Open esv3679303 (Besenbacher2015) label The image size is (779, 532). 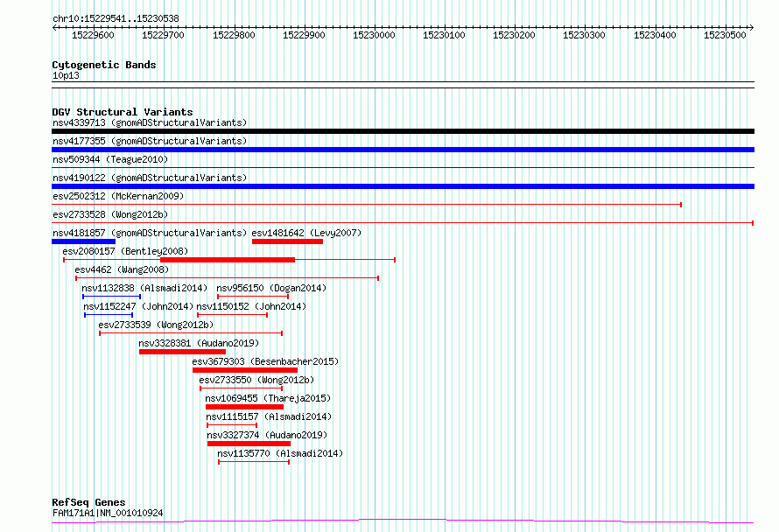(x=265, y=361)
